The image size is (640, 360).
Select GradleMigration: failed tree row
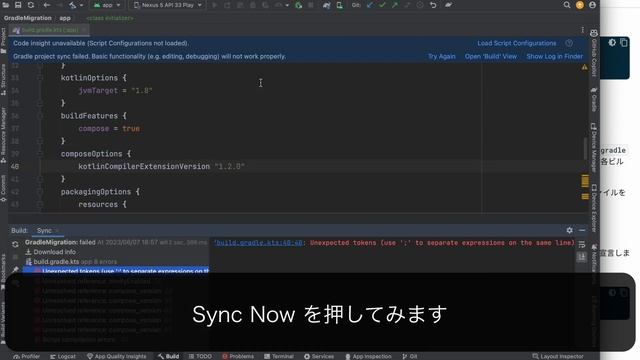pyautogui.click(x=116, y=242)
